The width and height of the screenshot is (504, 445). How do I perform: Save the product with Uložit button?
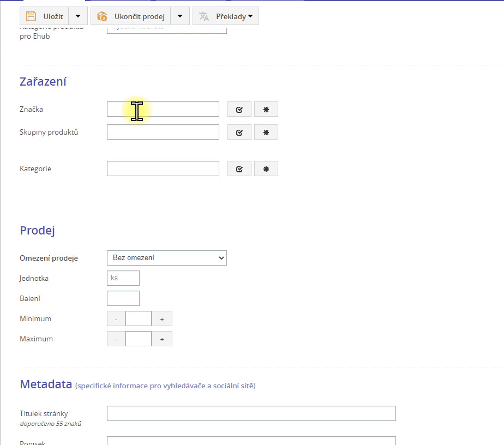[x=44, y=16]
